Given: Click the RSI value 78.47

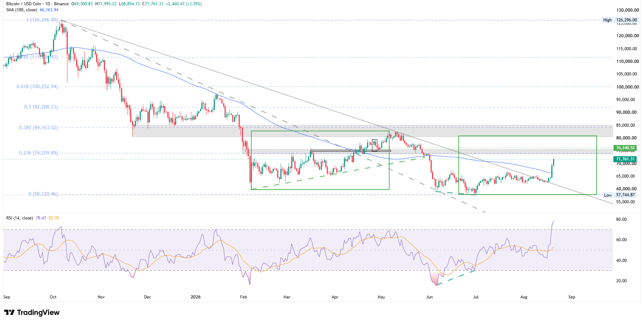Looking at the screenshot, I should click(41, 218).
